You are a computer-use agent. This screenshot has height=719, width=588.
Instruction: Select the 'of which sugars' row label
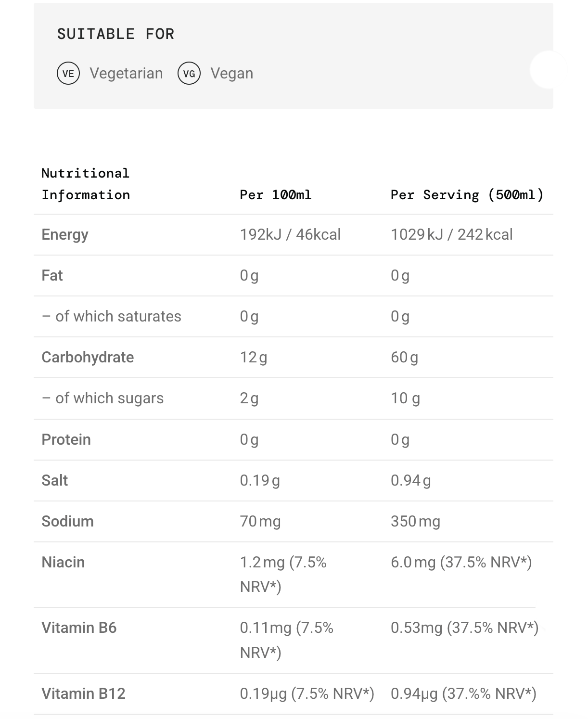(103, 398)
